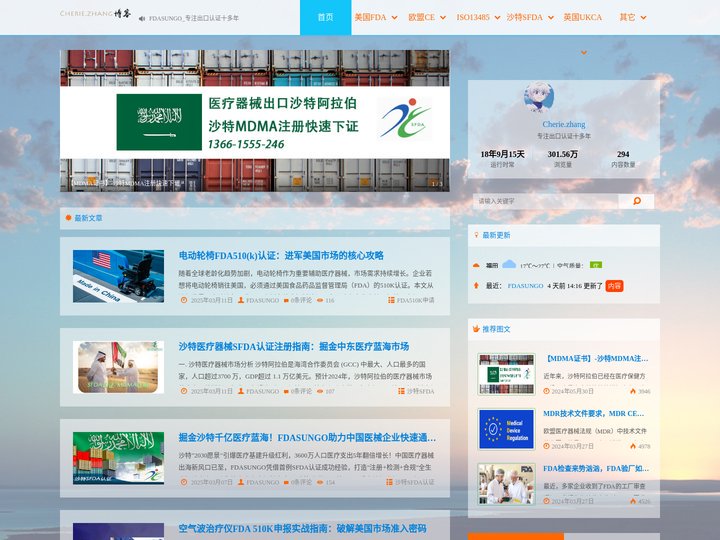Click the 最新更新 location pin icon
This screenshot has width=720, height=540.
476,235
